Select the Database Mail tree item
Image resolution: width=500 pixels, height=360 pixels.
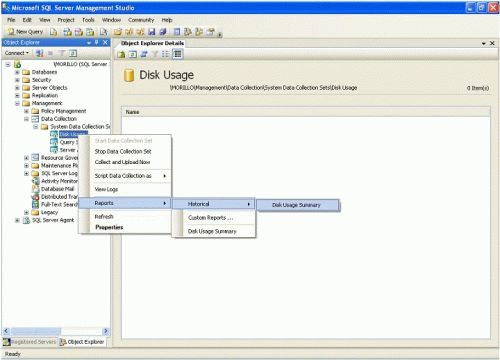pos(57,189)
